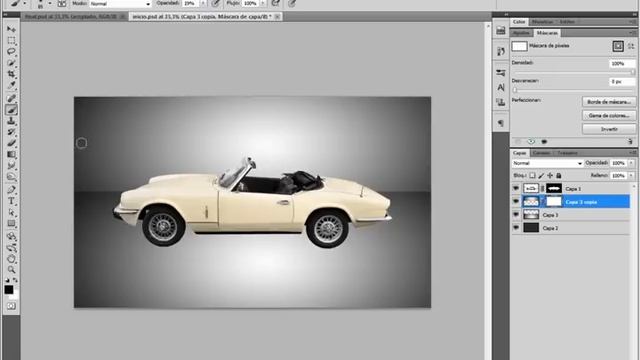Open the Opacidad arrow in options bar
640x360 pixels.
click(203, 3)
